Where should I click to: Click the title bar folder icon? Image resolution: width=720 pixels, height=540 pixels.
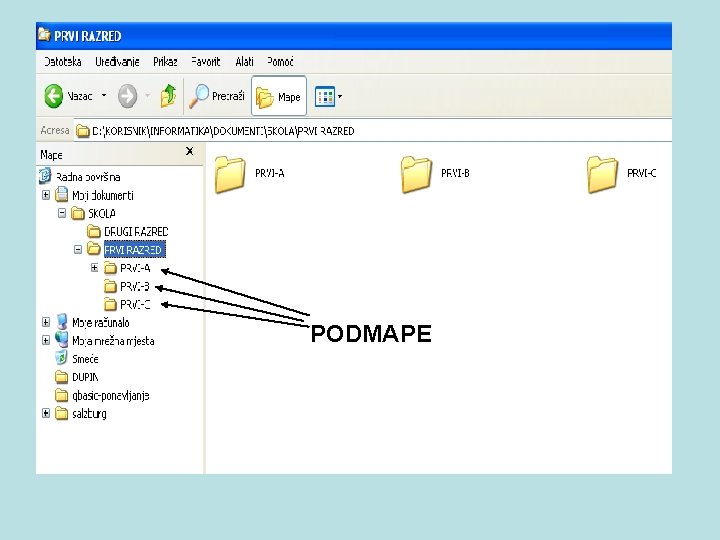[44, 35]
